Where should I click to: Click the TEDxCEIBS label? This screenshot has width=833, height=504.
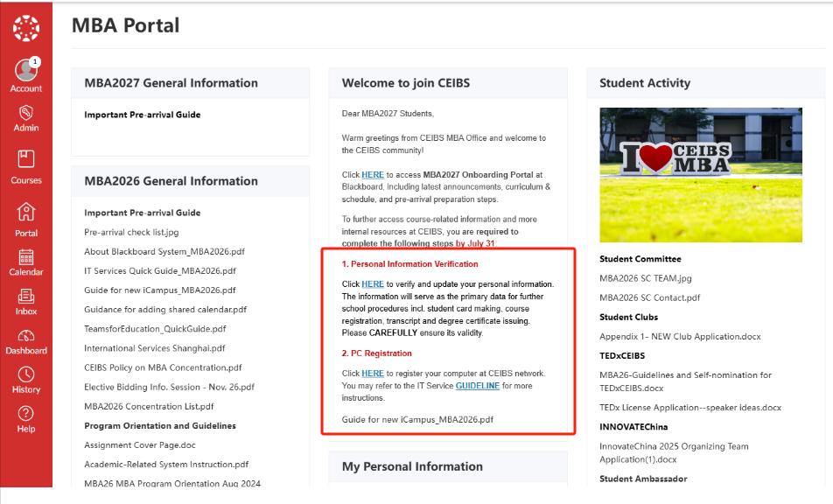point(622,356)
